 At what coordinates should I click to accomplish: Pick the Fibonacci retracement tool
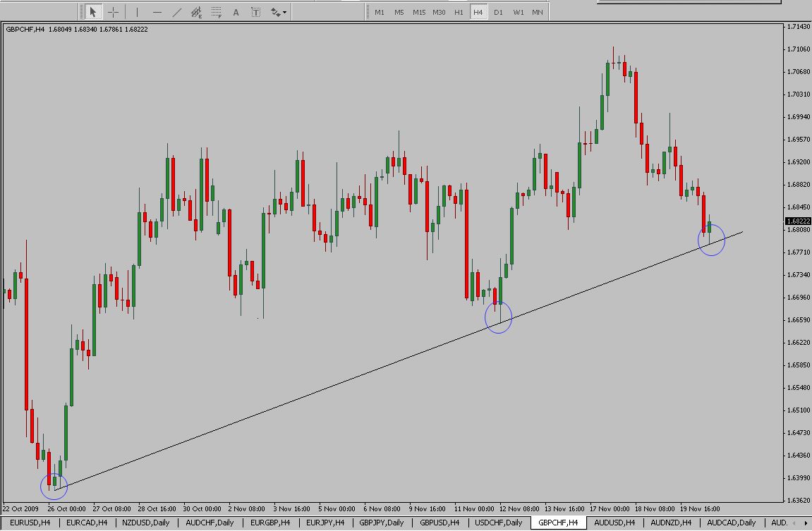pos(217,12)
